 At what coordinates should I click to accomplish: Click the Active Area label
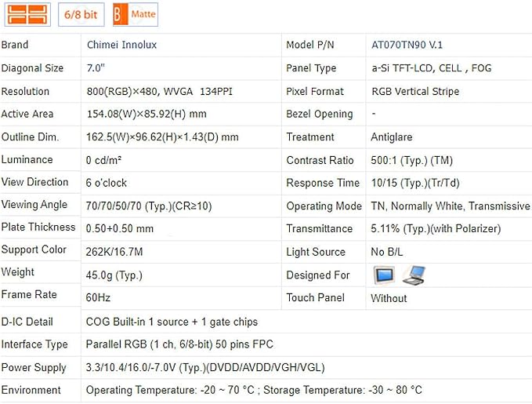(x=27, y=114)
